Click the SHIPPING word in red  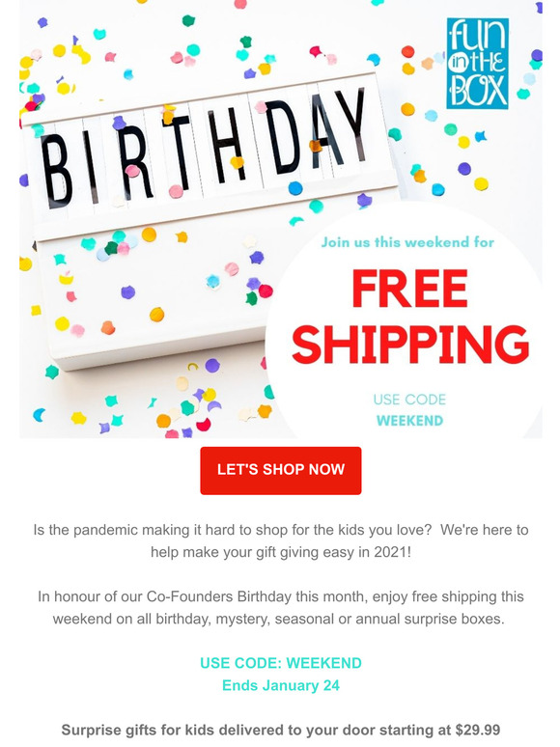point(410,344)
